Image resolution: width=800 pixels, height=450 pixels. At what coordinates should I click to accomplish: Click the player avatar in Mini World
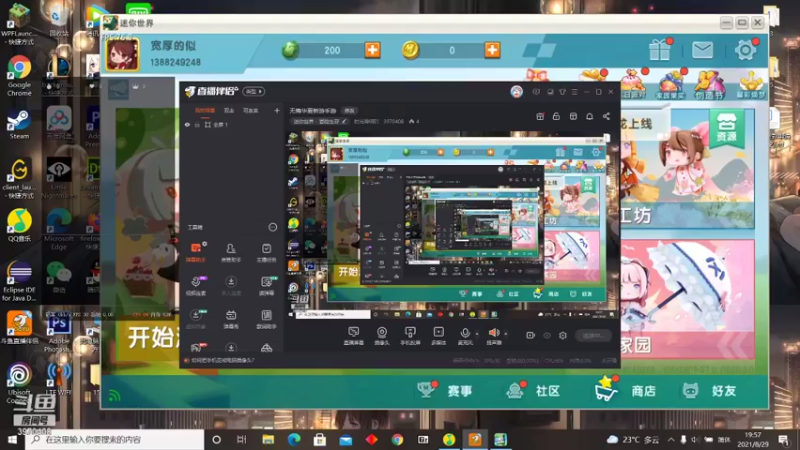[x=122, y=55]
